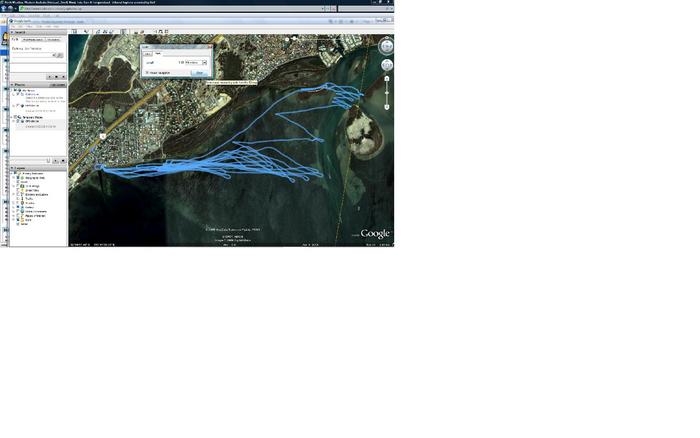Toggle the Mouse Navigation checkbox in Ruler dialog
This screenshot has height=438, width=700.
[147, 72]
